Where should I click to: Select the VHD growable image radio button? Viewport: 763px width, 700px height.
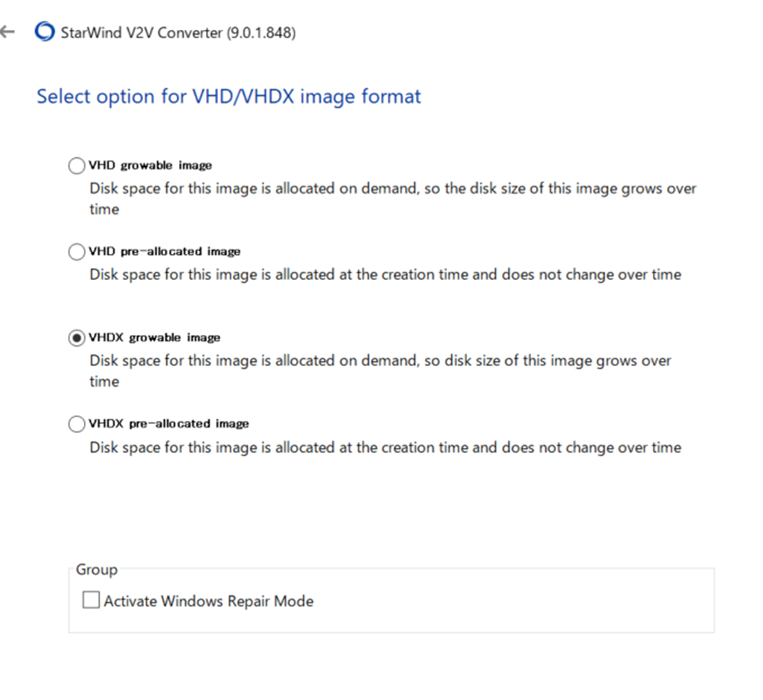click(x=77, y=166)
